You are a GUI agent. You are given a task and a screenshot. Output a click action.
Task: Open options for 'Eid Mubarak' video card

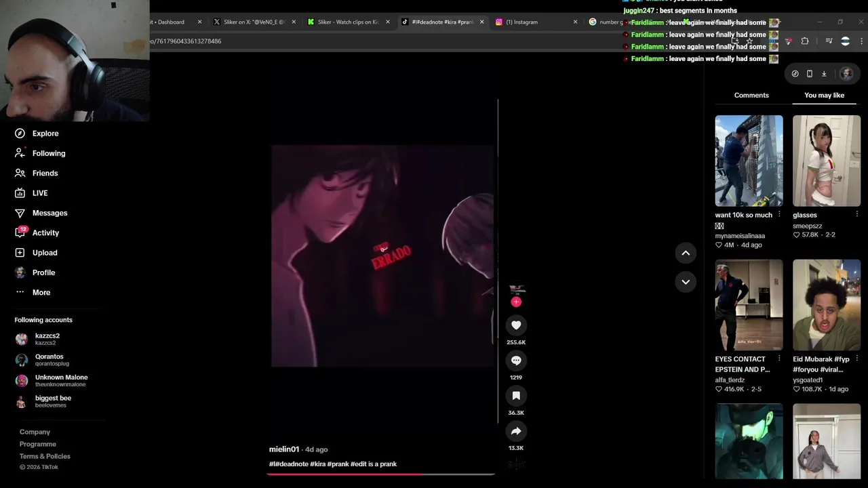(x=857, y=359)
